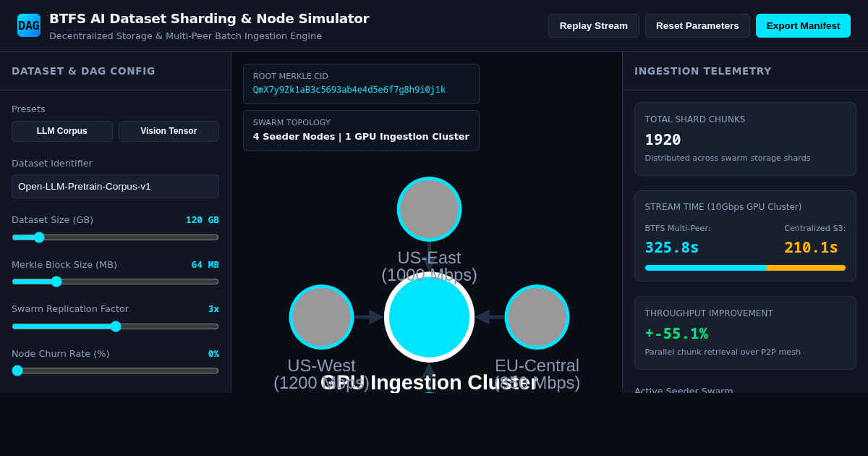This screenshot has width=868, height=456.
Task: Adjust the Merkle Block Size slider
Action: (x=115, y=282)
